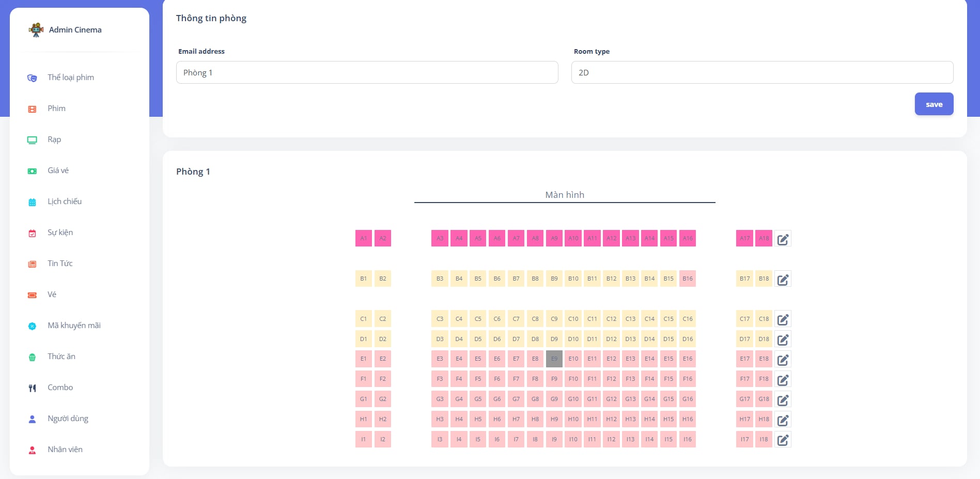
Task: Select seat F17
Action: [744, 379]
